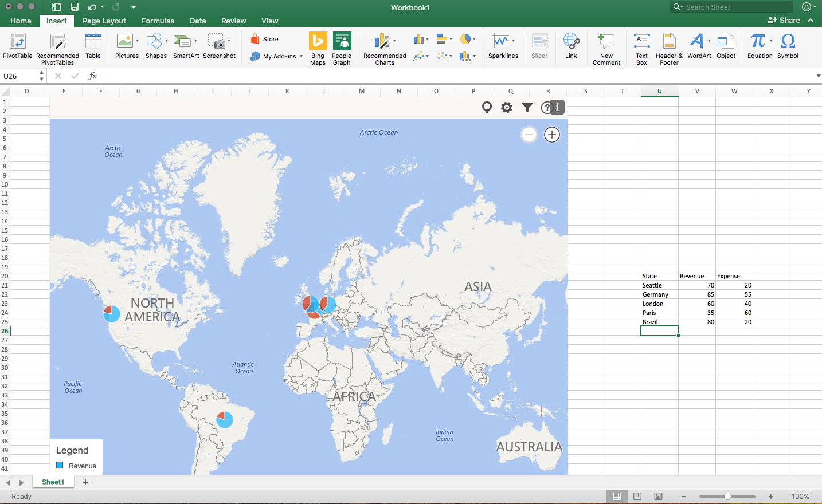Open Recommended Charts
The height and width of the screenshot is (504, 822).
385,49
